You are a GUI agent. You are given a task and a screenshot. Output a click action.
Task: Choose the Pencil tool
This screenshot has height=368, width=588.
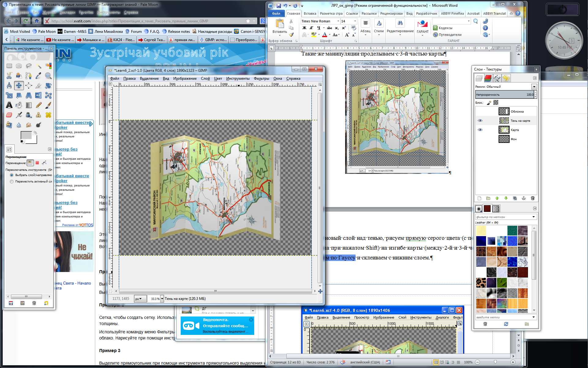pyautogui.click(x=39, y=105)
